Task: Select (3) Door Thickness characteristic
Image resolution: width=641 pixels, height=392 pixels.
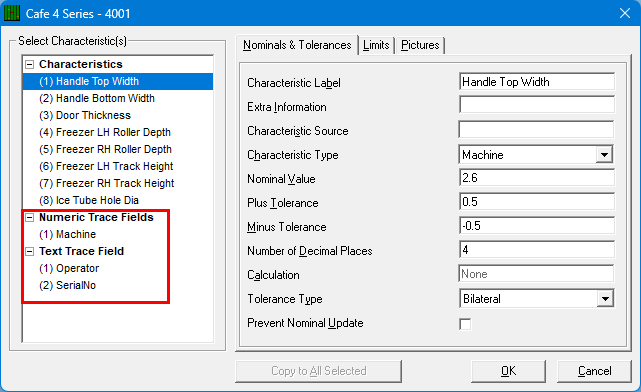Action: coord(85,116)
